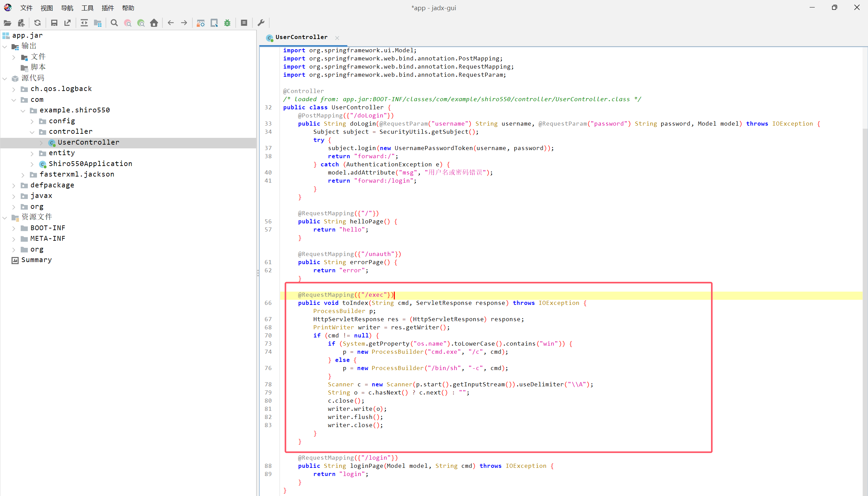Collapse the 输出 tree node
This screenshot has width=868, height=496.
(5, 46)
